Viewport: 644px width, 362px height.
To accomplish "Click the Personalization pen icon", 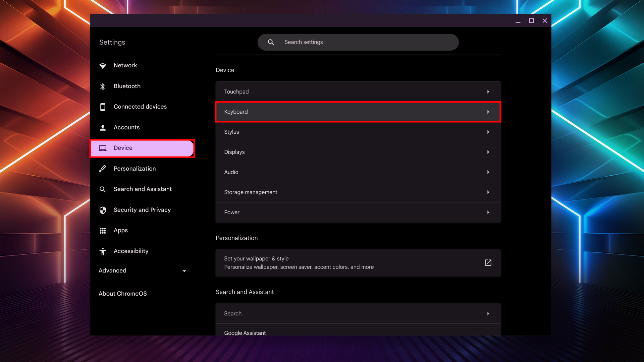I will click(x=103, y=168).
